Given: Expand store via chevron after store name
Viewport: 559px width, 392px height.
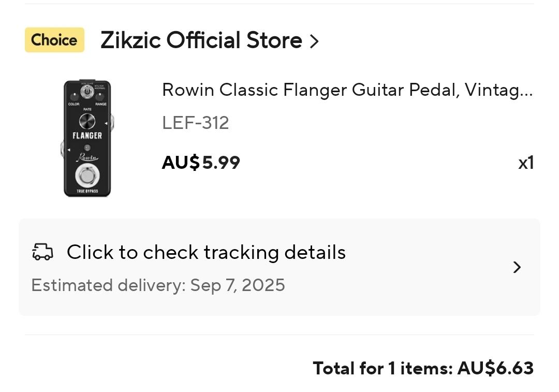Looking at the screenshot, I should [314, 41].
